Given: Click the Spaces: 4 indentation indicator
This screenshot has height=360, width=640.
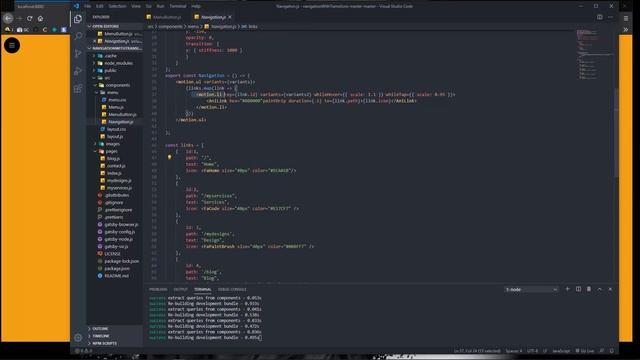Looking at the screenshot, I should 513,351.
